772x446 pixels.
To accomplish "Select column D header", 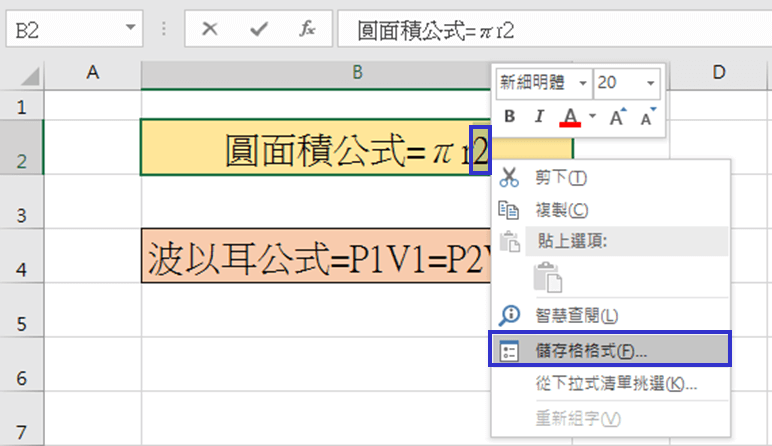I will click(718, 71).
